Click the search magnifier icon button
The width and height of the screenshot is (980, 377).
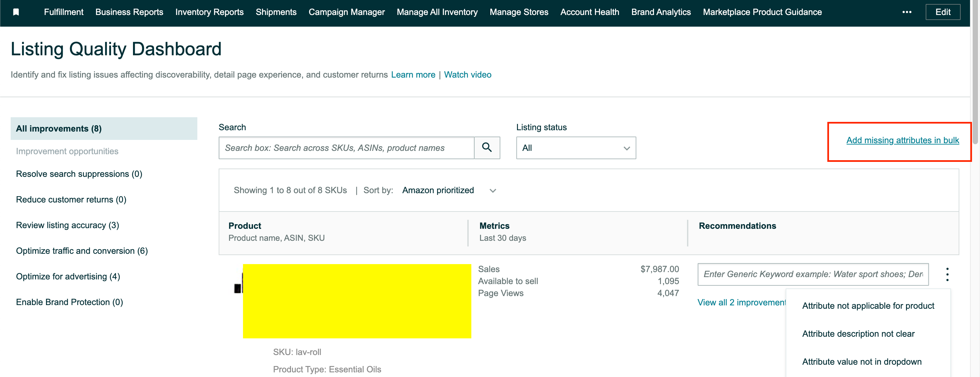click(x=487, y=148)
